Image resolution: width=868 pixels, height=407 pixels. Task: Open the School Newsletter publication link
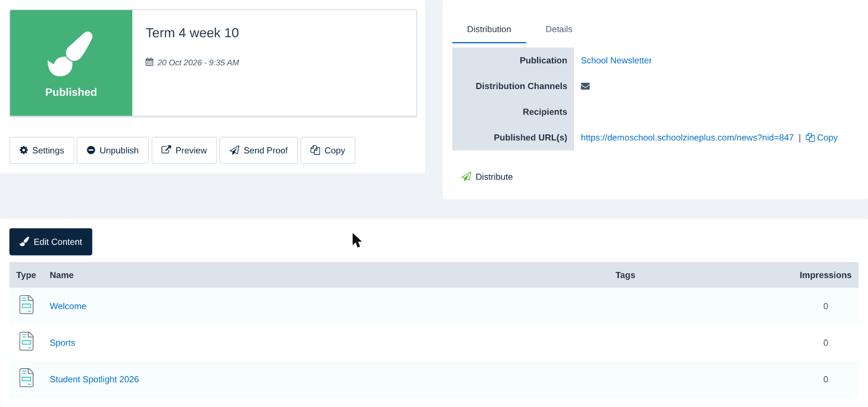pos(616,60)
